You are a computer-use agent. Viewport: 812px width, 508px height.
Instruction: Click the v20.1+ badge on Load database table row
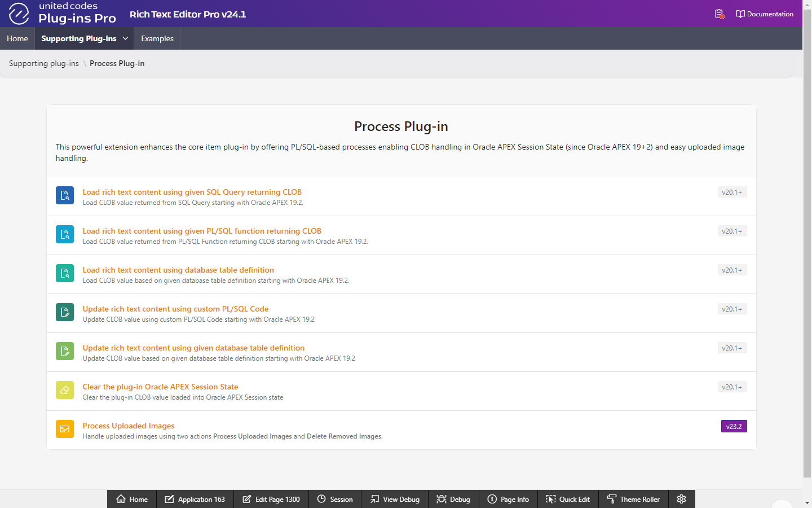click(732, 270)
